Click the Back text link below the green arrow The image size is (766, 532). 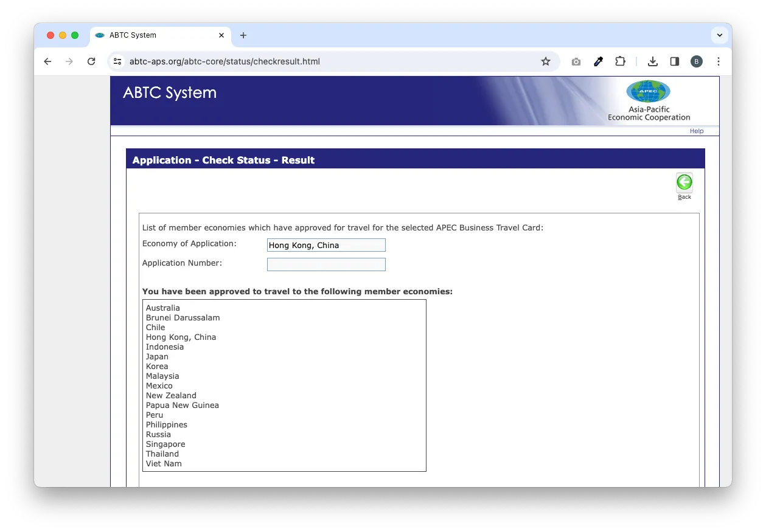coord(684,195)
